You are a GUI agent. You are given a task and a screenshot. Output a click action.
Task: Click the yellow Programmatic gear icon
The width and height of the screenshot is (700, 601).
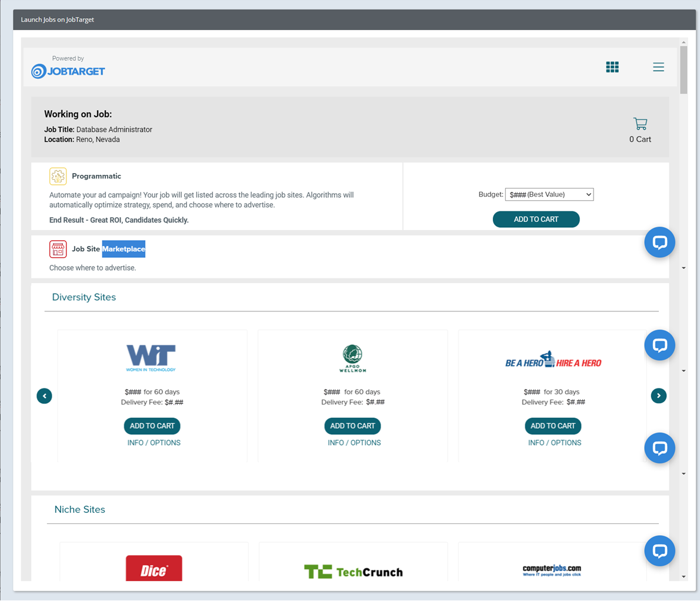[x=58, y=176]
